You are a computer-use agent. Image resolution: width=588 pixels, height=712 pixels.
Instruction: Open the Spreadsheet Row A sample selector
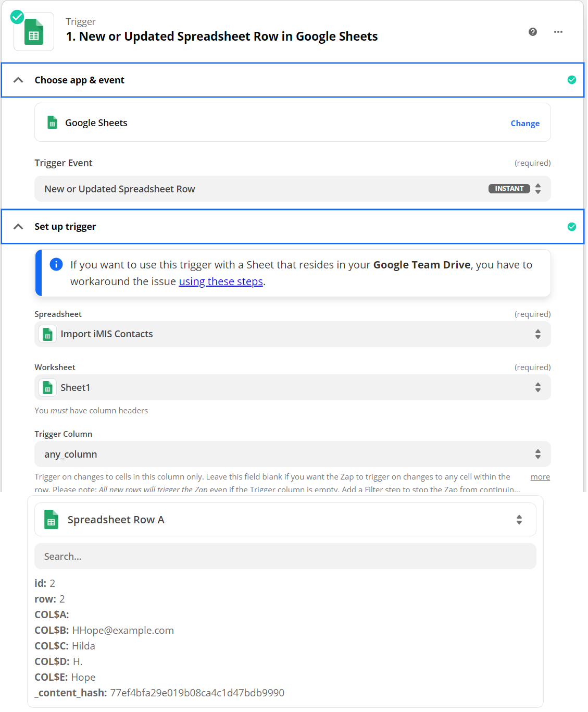(285, 520)
